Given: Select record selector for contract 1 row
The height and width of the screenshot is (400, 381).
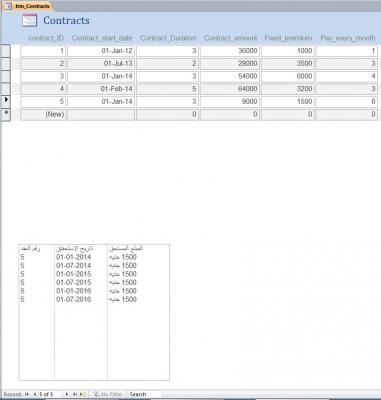Looking at the screenshot, I should coord(6,51).
